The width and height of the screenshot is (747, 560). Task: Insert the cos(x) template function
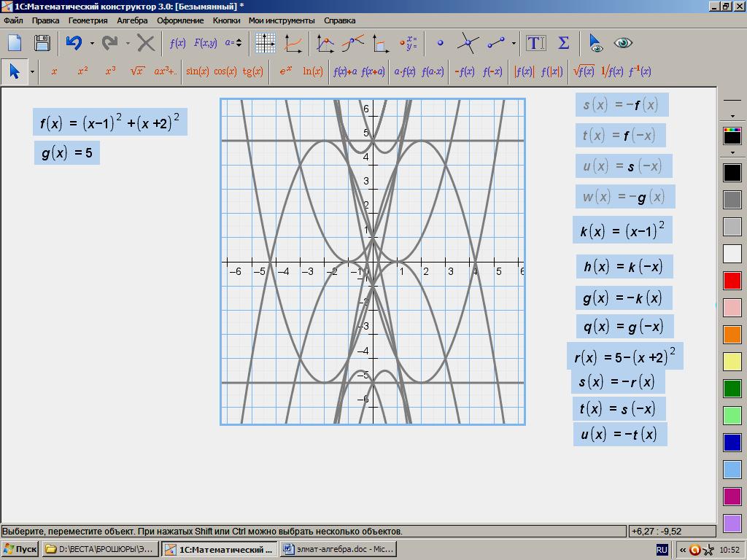coord(225,71)
